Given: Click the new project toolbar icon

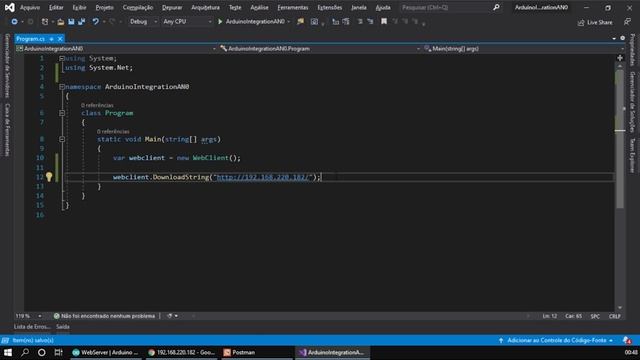Looking at the screenshot, I should (x=44, y=22).
